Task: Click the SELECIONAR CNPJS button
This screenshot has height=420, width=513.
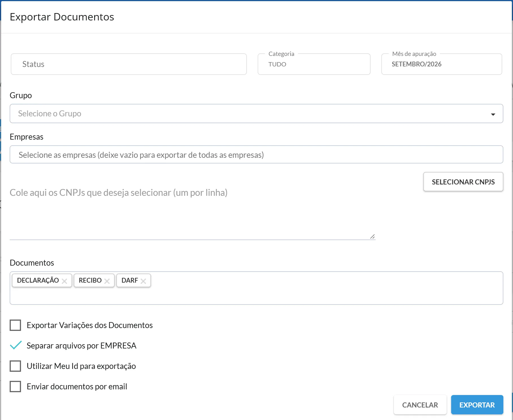Action: pyautogui.click(x=463, y=182)
